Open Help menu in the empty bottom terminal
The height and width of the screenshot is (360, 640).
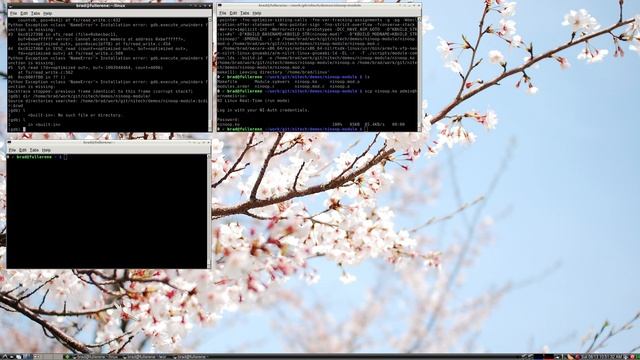[x=46, y=150]
